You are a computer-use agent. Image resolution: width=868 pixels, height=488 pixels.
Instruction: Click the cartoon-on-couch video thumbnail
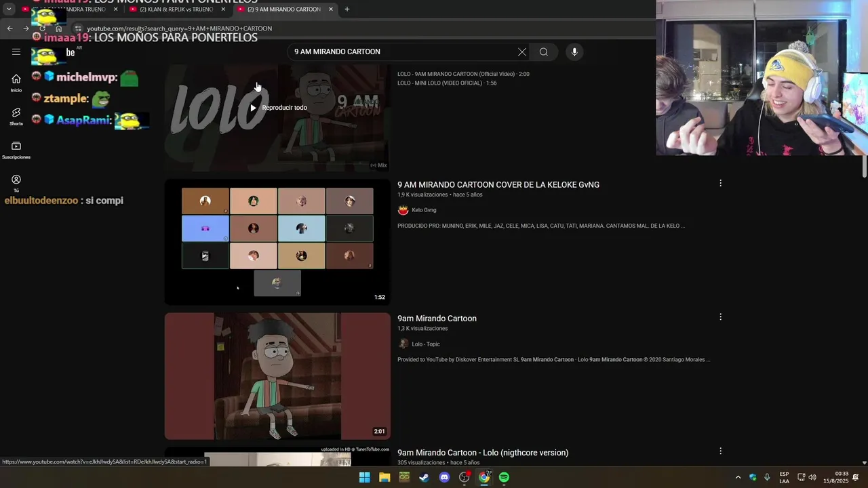(277, 376)
